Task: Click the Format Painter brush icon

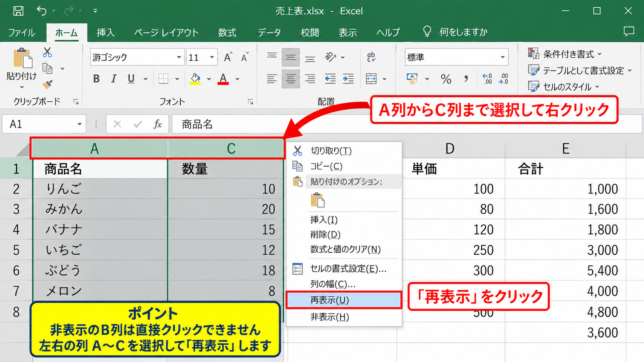Action: point(47,84)
